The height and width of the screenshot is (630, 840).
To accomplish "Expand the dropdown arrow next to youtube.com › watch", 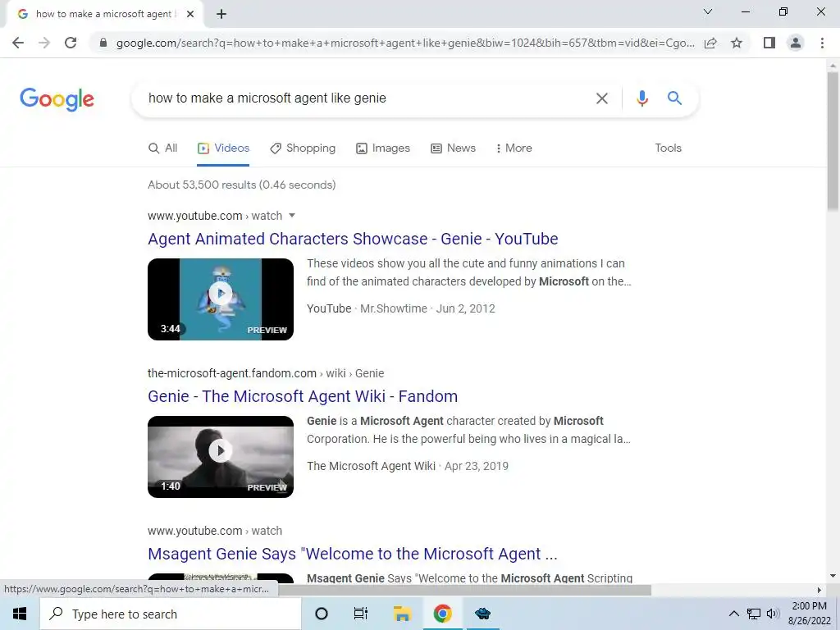I will pyautogui.click(x=292, y=216).
